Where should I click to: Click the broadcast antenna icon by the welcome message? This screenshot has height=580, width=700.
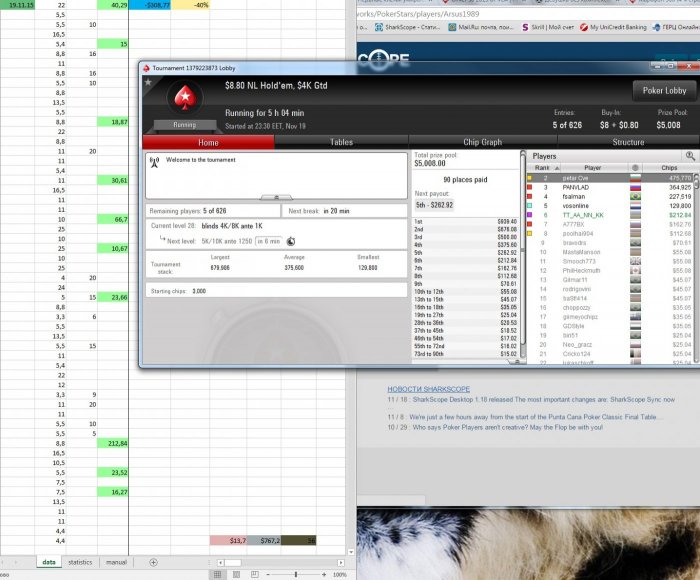[154, 162]
